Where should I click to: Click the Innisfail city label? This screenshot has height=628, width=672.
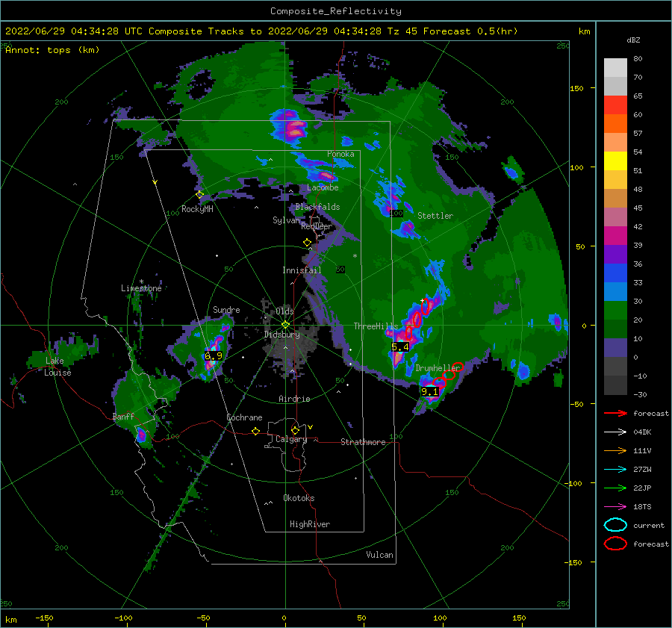302,270
